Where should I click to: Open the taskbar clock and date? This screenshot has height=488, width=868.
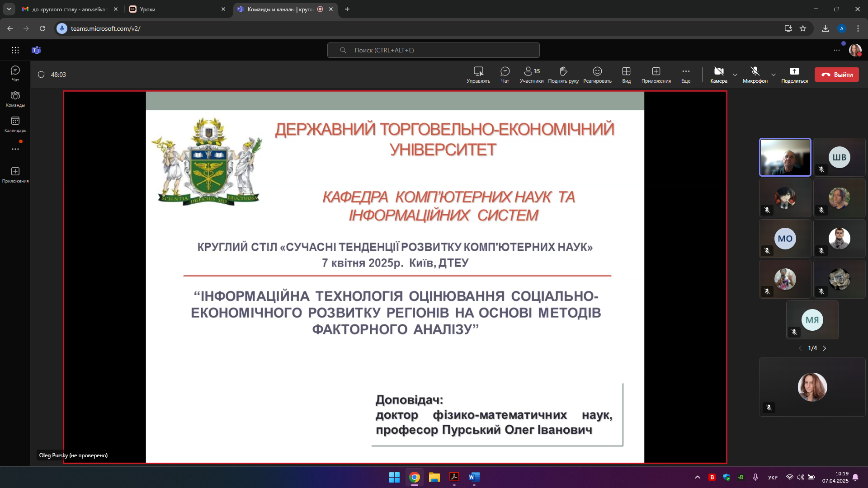pos(835,477)
